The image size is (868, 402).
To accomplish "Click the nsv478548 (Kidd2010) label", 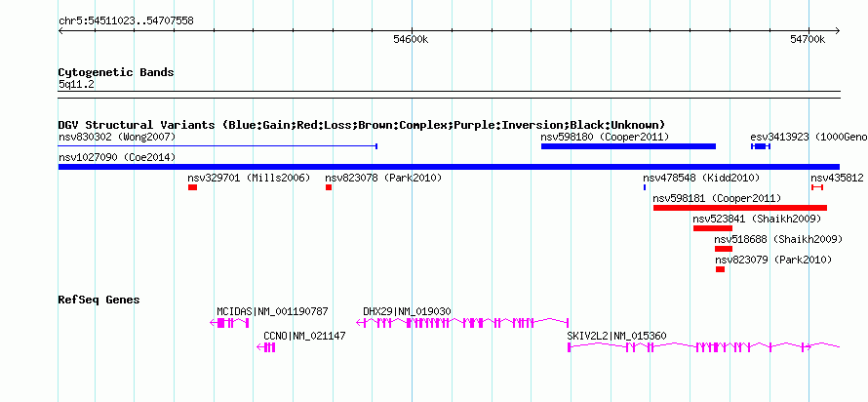I will tap(701, 178).
